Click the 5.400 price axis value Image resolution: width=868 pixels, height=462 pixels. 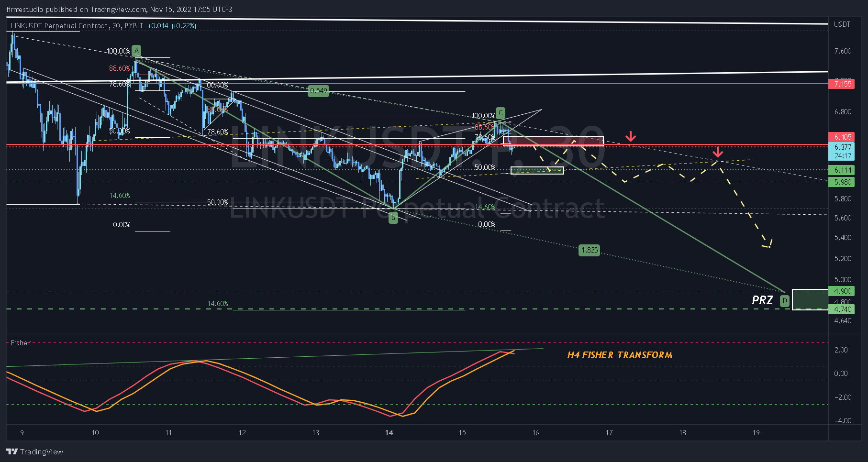pyautogui.click(x=843, y=238)
